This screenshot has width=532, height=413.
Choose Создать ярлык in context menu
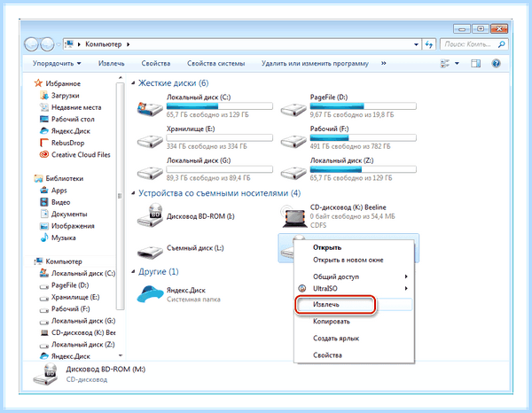coord(354,339)
